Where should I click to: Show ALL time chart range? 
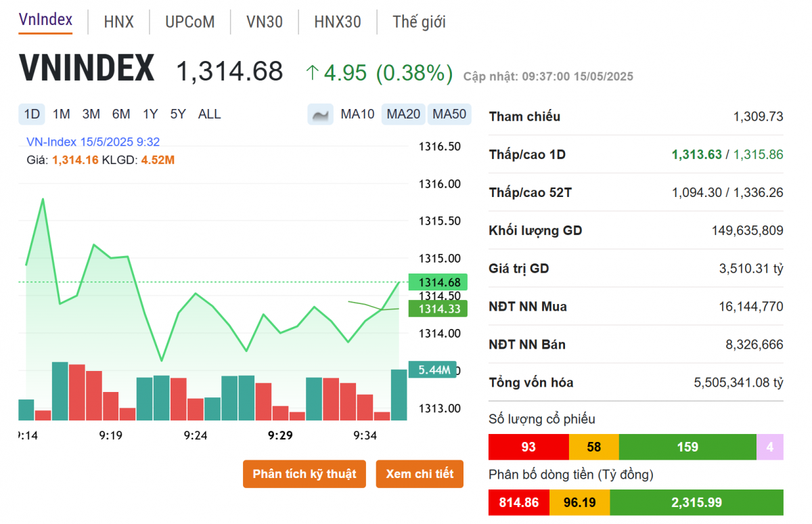[x=210, y=114]
